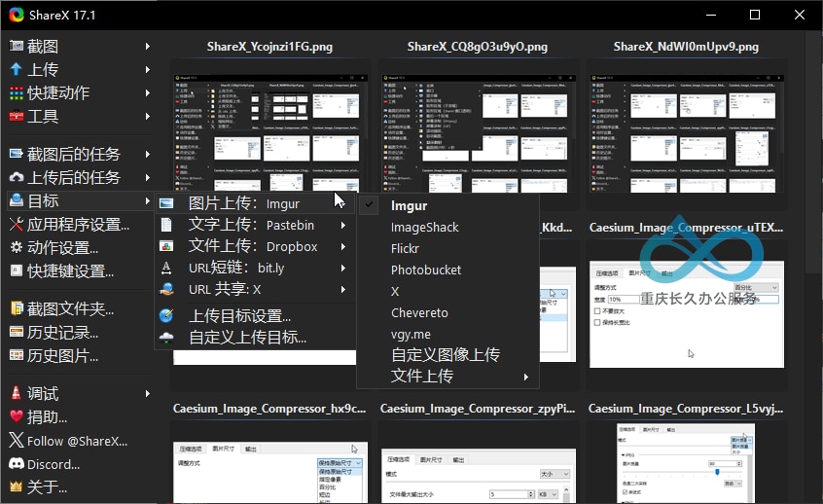
Task: Open 上传目标设置... entry
Action: click(x=239, y=315)
